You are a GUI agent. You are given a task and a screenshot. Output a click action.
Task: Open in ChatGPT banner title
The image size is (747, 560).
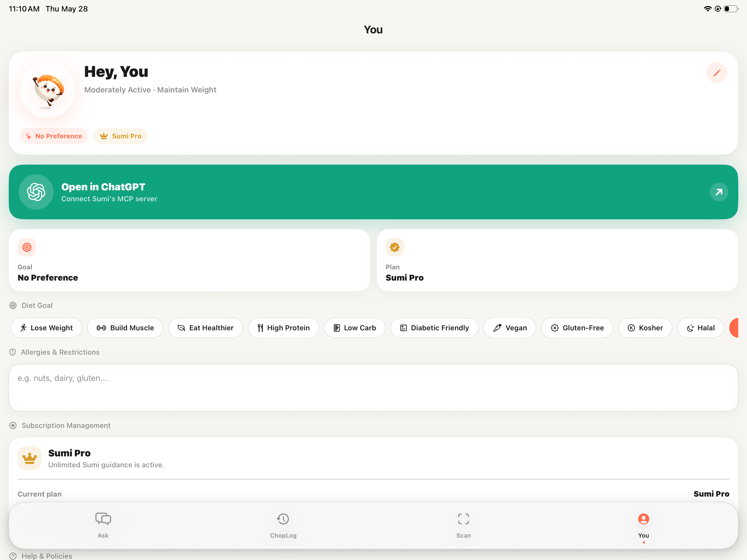point(103,187)
